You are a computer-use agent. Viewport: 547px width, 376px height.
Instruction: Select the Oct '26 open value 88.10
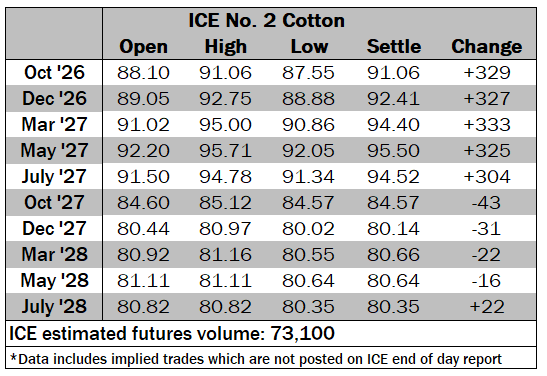point(143,73)
